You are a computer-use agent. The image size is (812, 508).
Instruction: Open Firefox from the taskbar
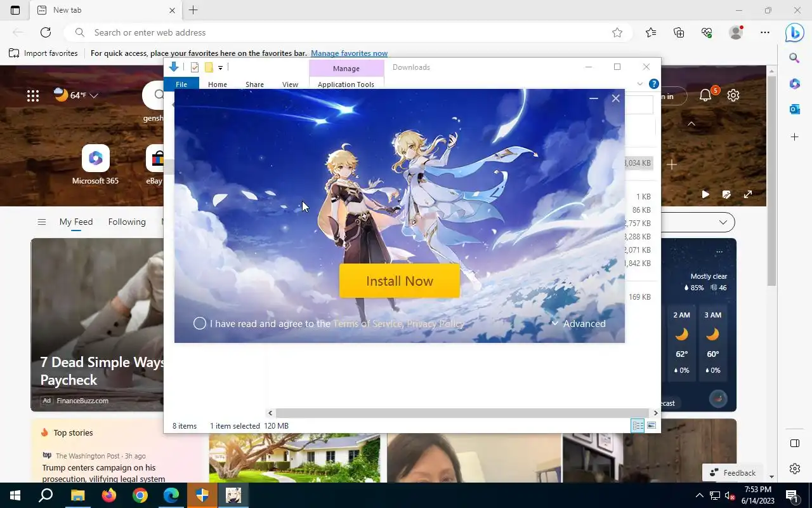[109, 495]
